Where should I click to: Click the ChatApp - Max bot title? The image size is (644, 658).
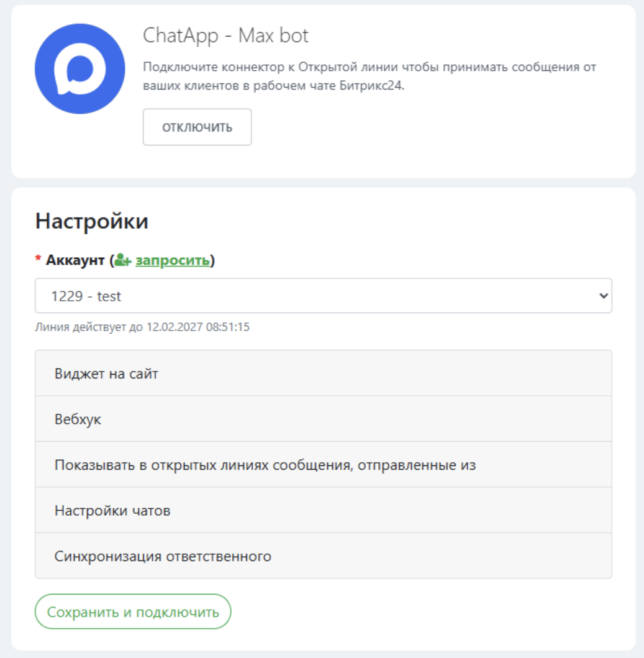[225, 35]
